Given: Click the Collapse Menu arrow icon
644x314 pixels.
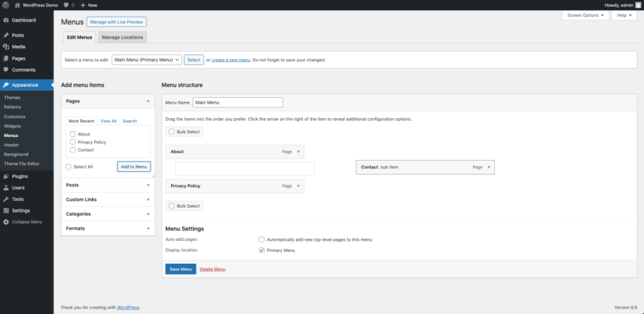Looking at the screenshot, I should click(6, 222).
